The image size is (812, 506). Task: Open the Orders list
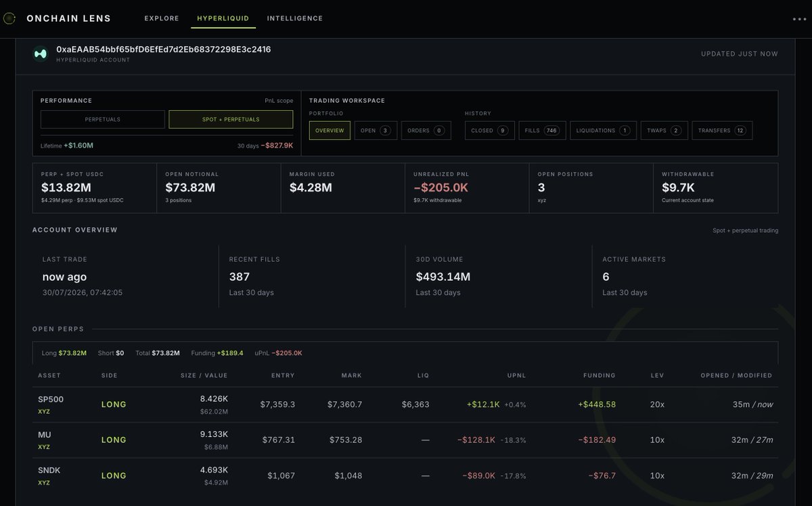point(426,131)
